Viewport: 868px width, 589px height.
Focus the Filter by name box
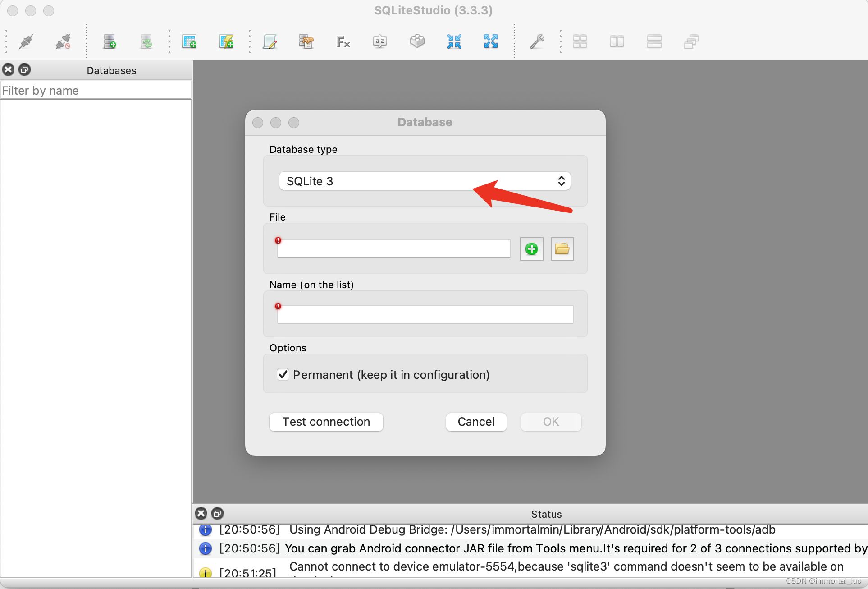pyautogui.click(x=96, y=91)
